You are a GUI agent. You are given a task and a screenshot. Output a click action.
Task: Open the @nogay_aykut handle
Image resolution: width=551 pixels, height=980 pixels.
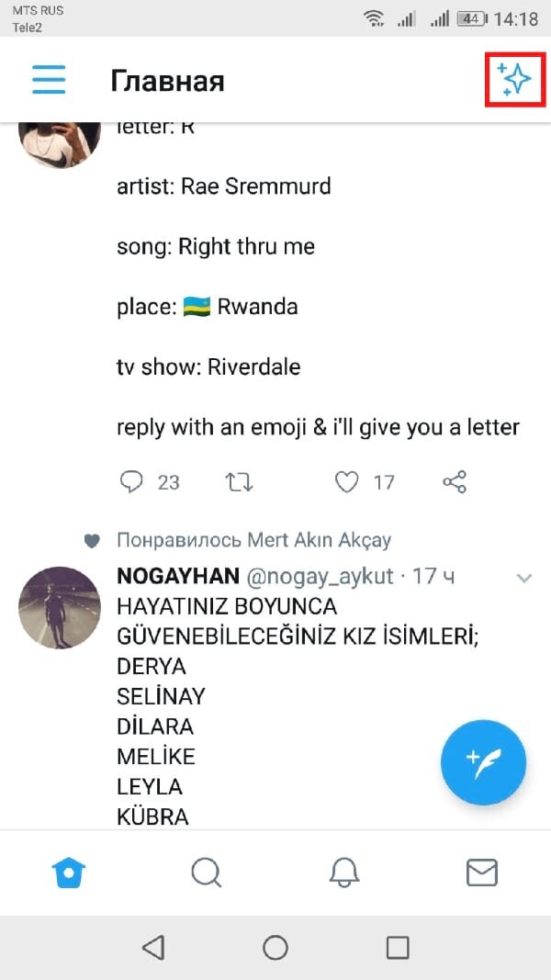(320, 577)
